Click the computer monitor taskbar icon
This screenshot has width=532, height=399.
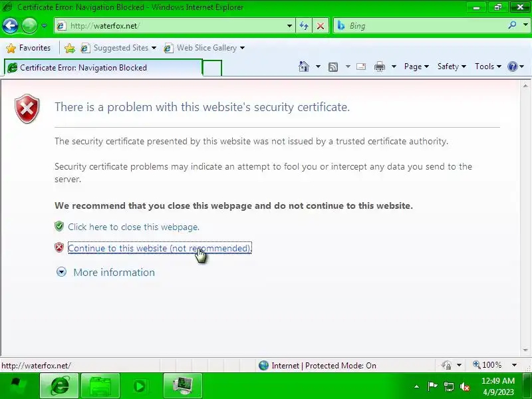tap(182, 386)
